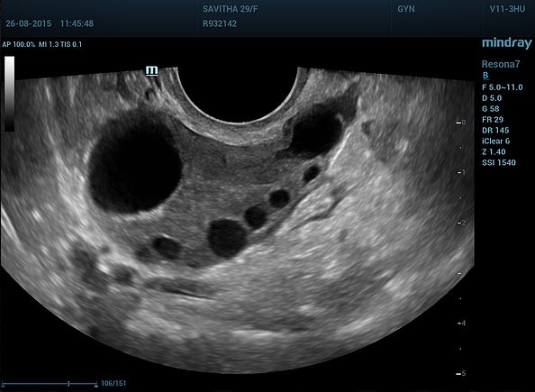Viewport: 535px width, 392px height.
Task: Select the B mode indicator
Action: tap(485, 76)
